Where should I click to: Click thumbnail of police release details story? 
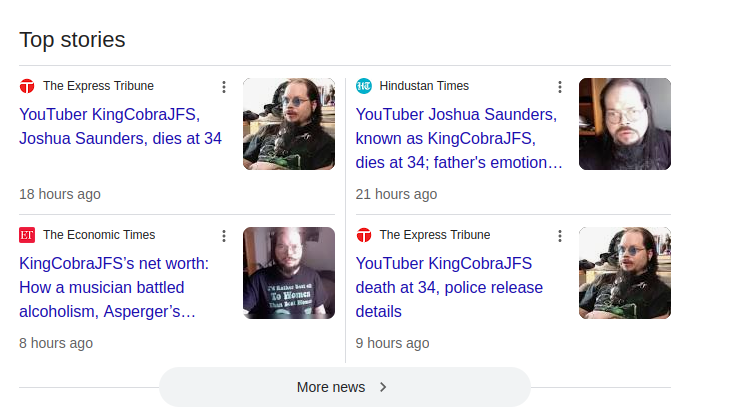[x=625, y=273]
